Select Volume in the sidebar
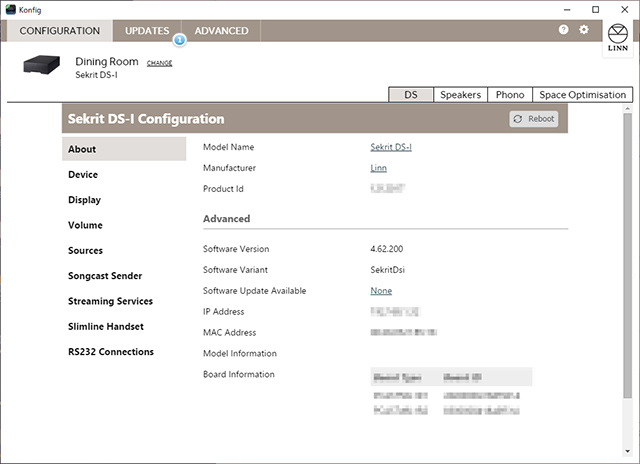Image resolution: width=640 pixels, height=464 pixels. [85, 225]
